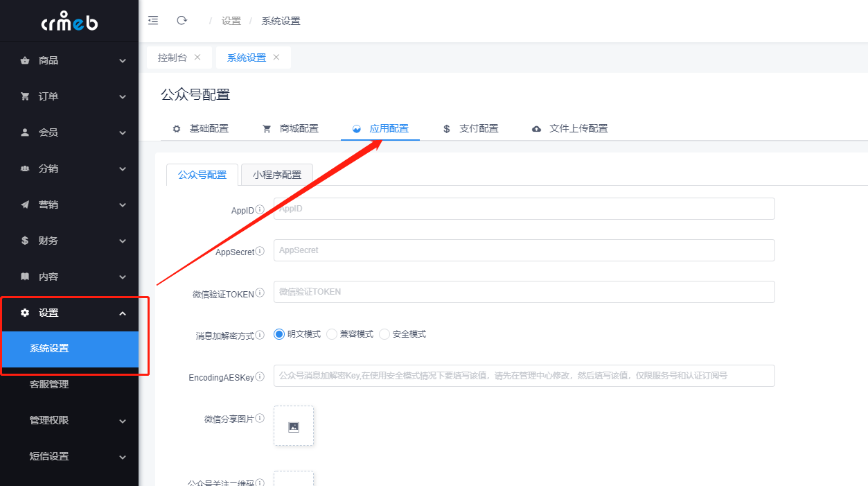Image resolution: width=868 pixels, height=486 pixels.
Task: Open 系统设置 in the sidebar
Action: point(69,349)
